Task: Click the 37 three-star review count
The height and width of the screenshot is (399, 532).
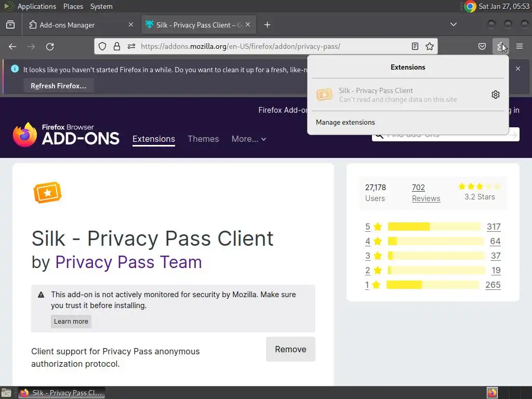Action: [x=496, y=256]
